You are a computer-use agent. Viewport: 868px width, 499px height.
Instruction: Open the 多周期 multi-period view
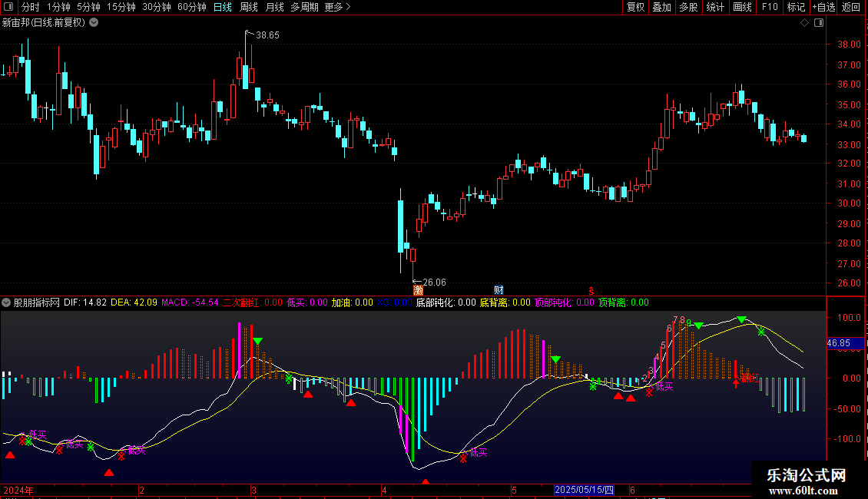304,7
